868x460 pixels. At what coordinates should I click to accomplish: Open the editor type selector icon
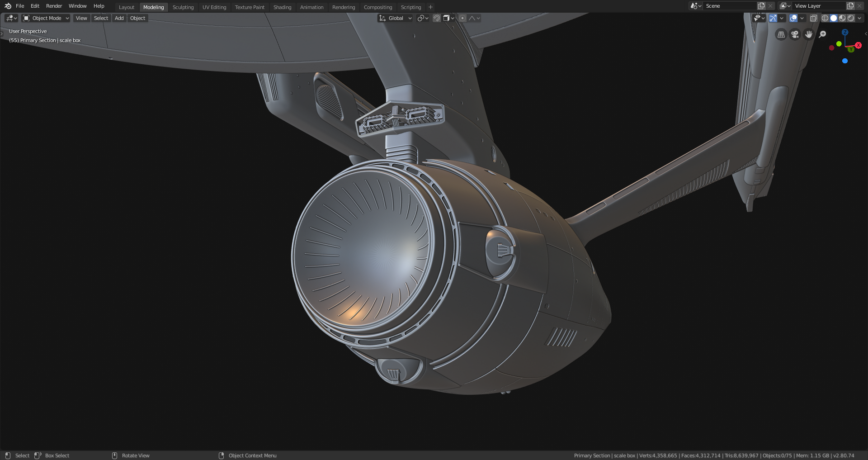[11, 18]
